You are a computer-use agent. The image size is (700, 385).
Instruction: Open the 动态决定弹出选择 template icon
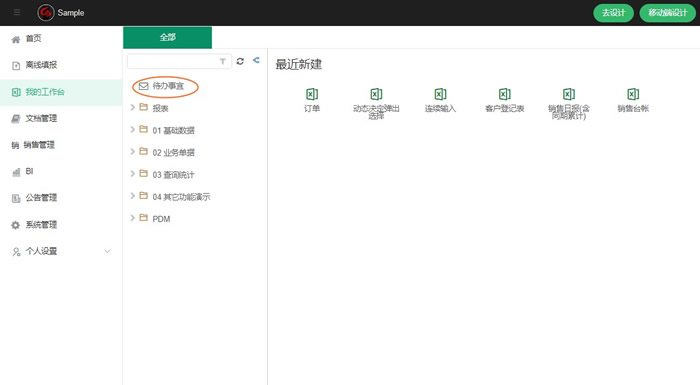[376, 94]
